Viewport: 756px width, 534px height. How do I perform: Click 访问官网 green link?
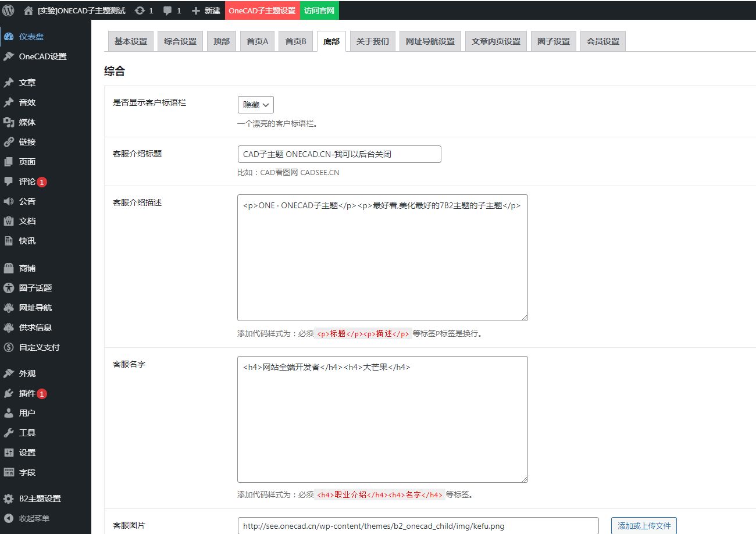click(x=319, y=10)
